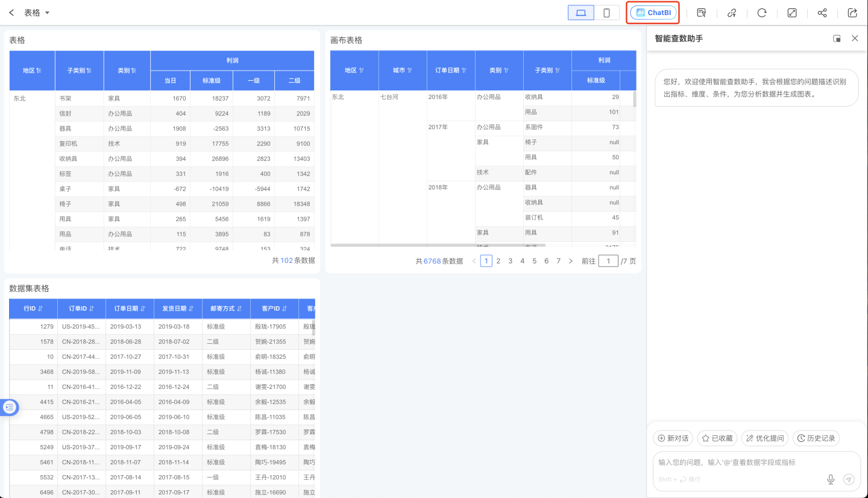
Task: Sort the 地区 column in 表格
Action: 39,71
